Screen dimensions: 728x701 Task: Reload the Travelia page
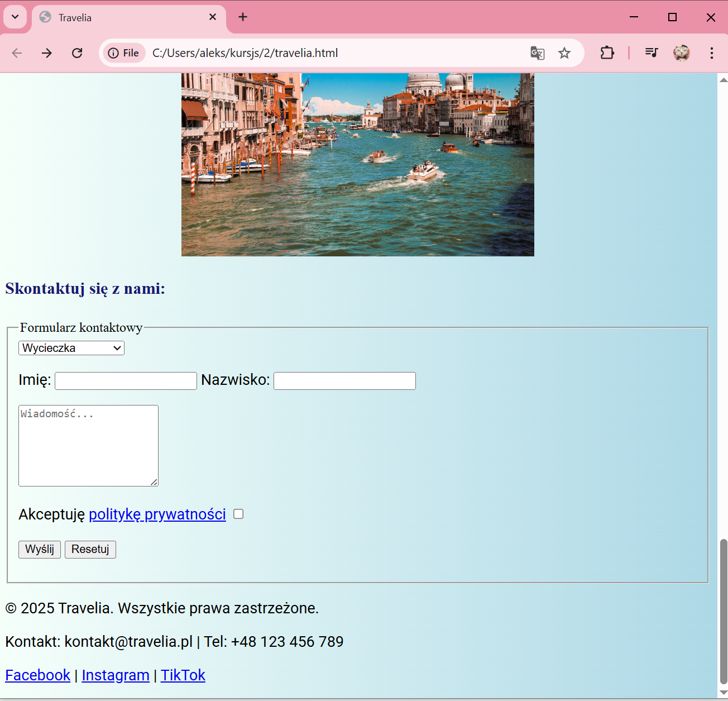tap(77, 53)
